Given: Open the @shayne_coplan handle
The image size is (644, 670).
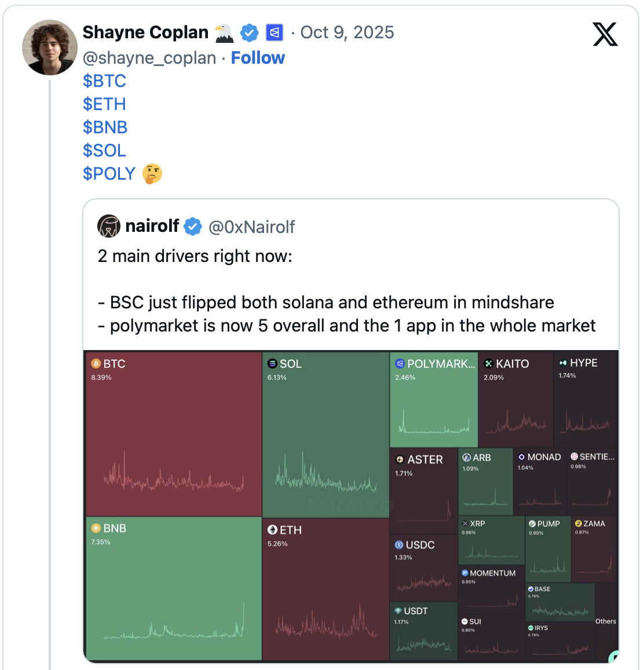Looking at the screenshot, I should 149,58.
